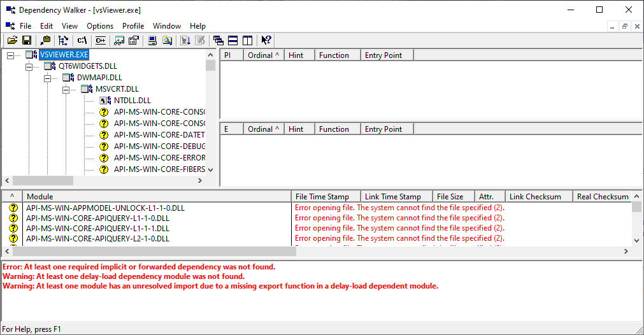Click the Save floppy disk icon
644x335 pixels.
tap(27, 41)
